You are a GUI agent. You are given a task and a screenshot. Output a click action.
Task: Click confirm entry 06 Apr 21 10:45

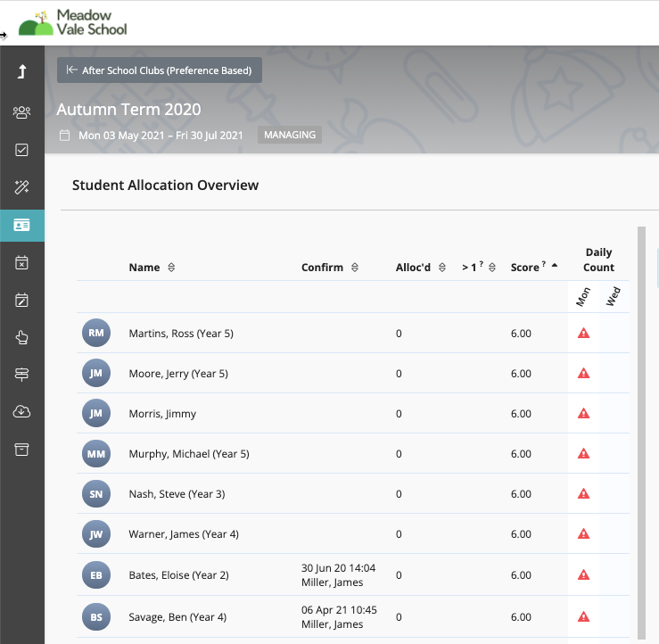click(x=339, y=610)
